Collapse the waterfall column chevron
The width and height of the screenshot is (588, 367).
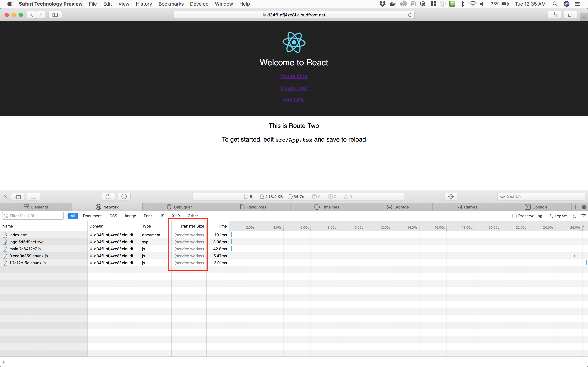(x=584, y=226)
